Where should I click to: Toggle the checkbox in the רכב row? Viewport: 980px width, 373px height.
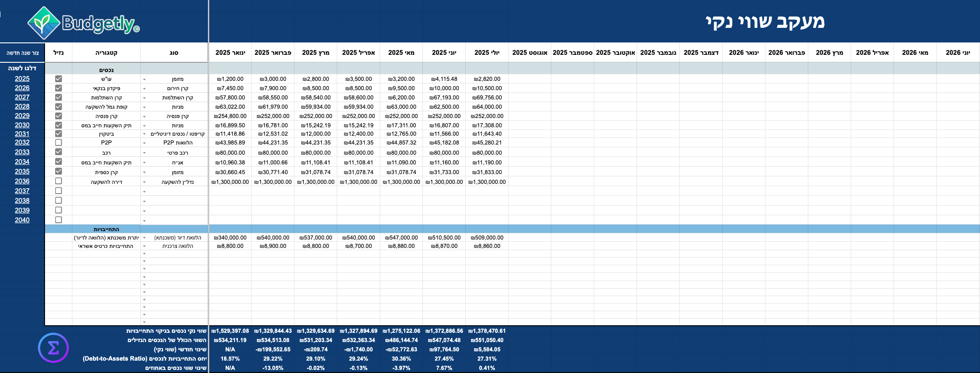click(x=58, y=152)
